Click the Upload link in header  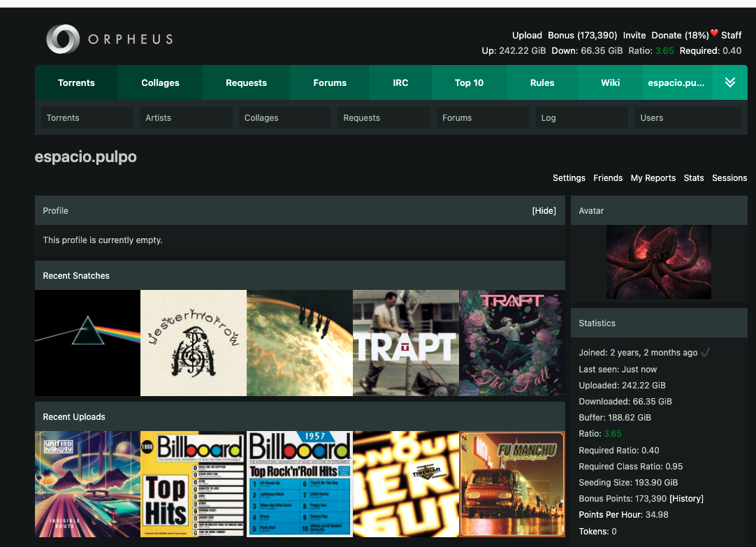pyautogui.click(x=527, y=35)
